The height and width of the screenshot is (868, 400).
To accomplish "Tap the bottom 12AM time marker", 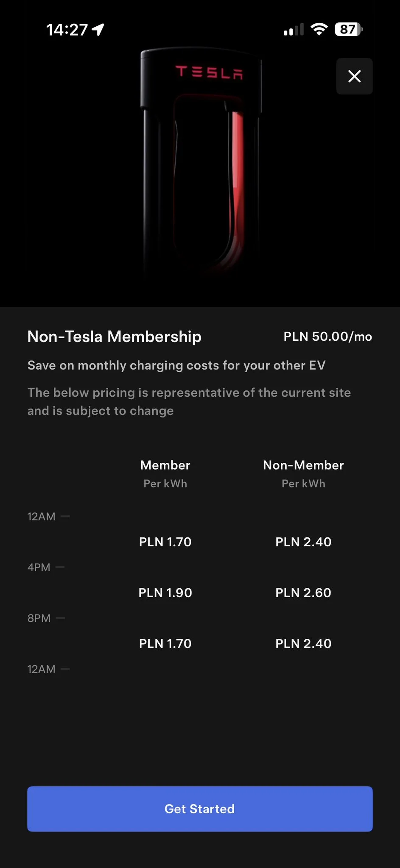I will tap(42, 669).
